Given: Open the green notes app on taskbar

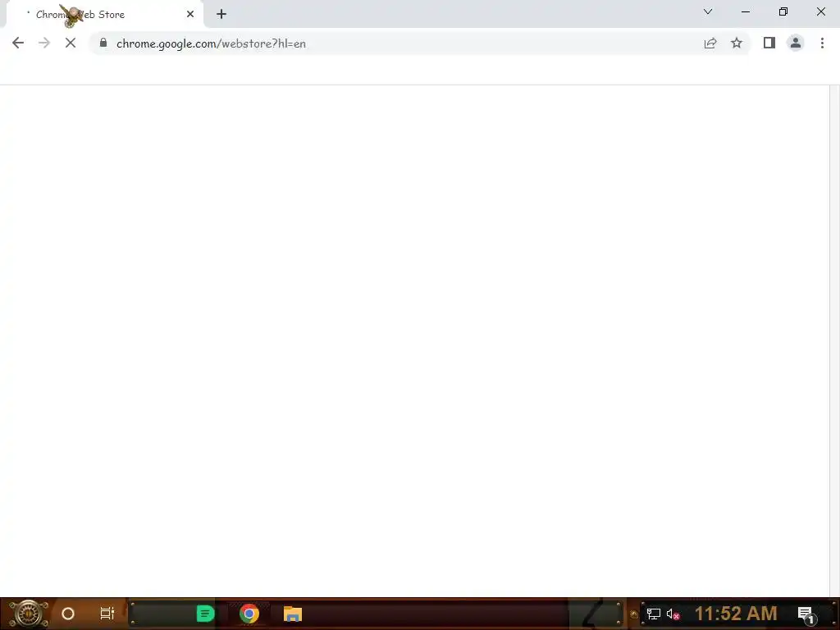Looking at the screenshot, I should pos(205,614).
